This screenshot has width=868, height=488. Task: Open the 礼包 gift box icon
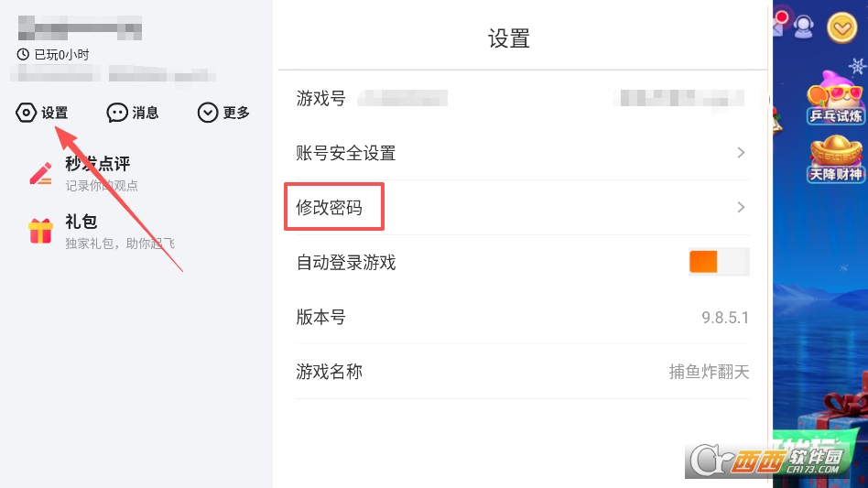click(x=41, y=231)
